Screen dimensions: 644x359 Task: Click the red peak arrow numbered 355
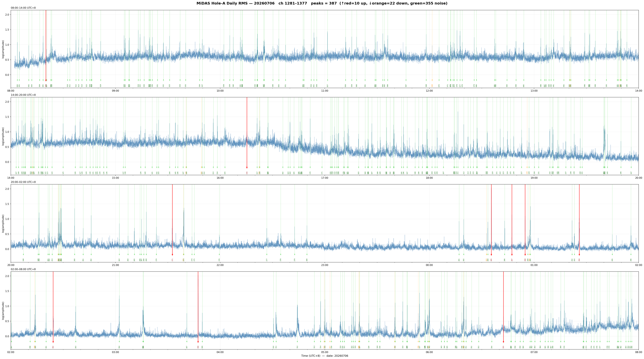tap(503, 341)
